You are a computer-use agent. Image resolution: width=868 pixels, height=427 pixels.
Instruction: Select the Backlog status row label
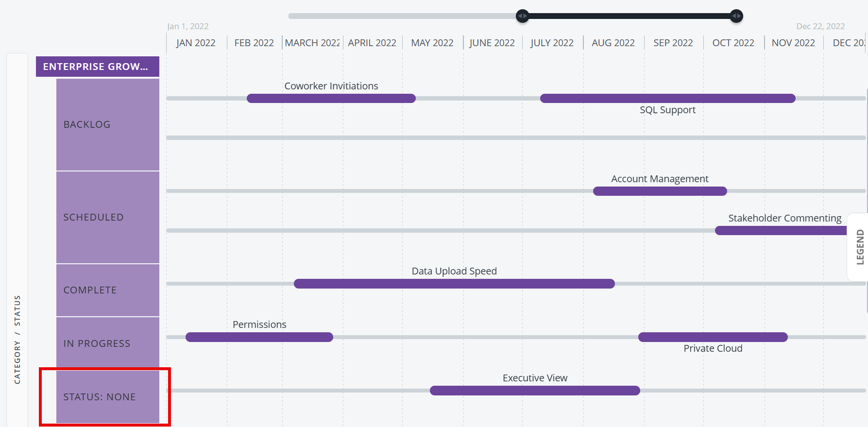pyautogui.click(x=107, y=124)
